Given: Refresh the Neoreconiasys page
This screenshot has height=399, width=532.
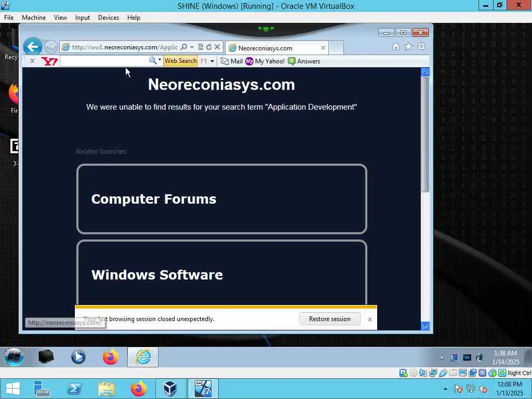Looking at the screenshot, I should pyautogui.click(x=209, y=47).
